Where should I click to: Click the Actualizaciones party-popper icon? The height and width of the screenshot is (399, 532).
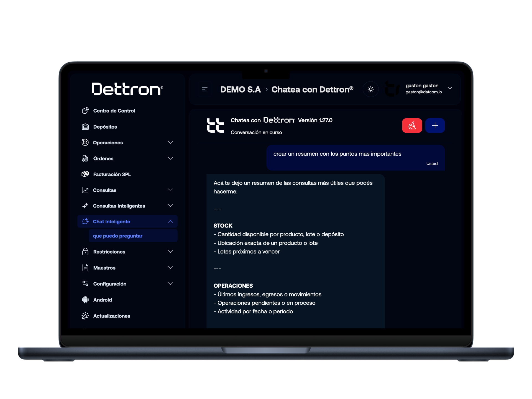[85, 316]
